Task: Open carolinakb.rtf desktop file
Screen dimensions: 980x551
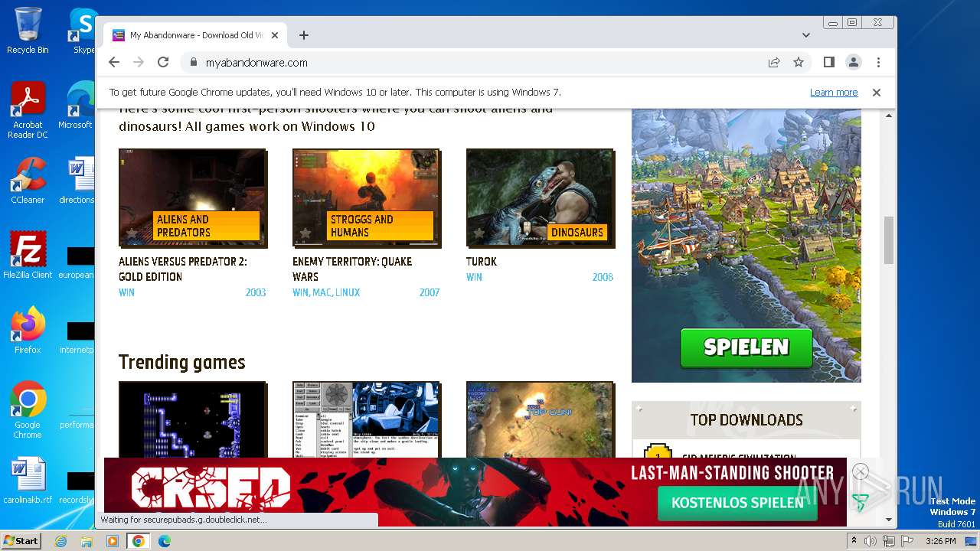Action: tap(28, 481)
